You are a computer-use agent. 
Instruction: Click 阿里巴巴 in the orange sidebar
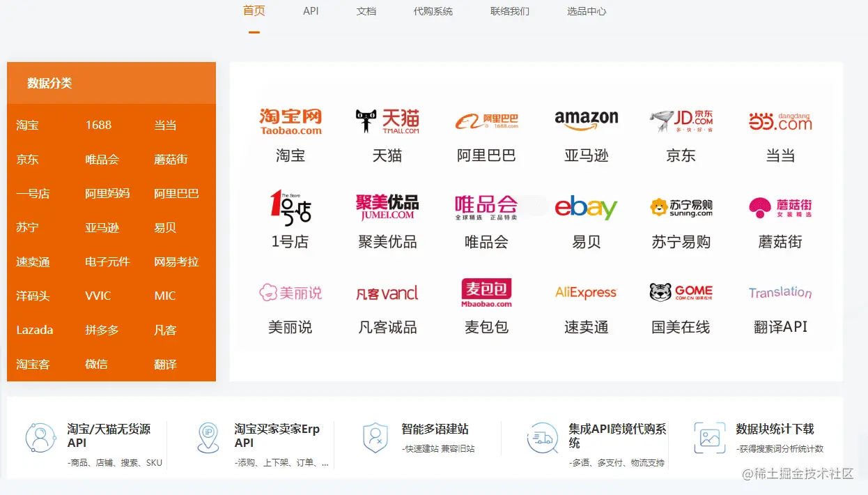coord(176,193)
